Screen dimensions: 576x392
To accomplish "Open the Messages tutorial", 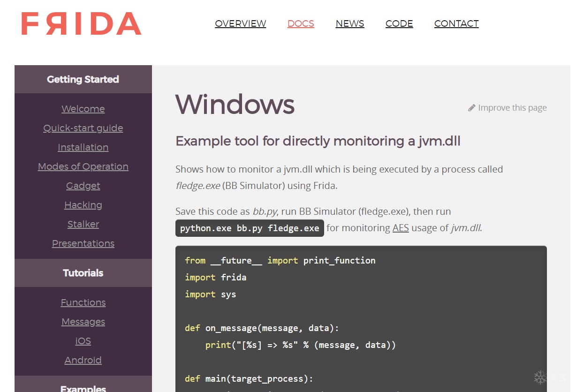I will (83, 322).
